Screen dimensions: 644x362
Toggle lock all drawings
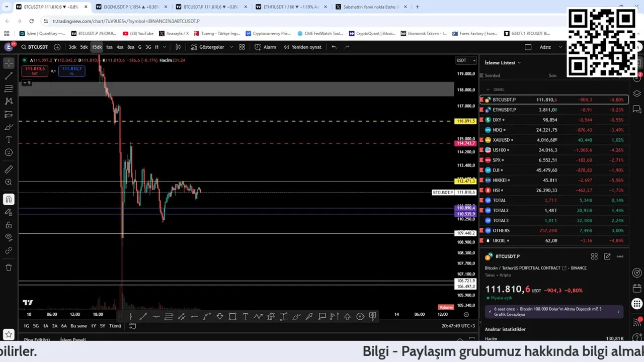[x=9, y=225]
